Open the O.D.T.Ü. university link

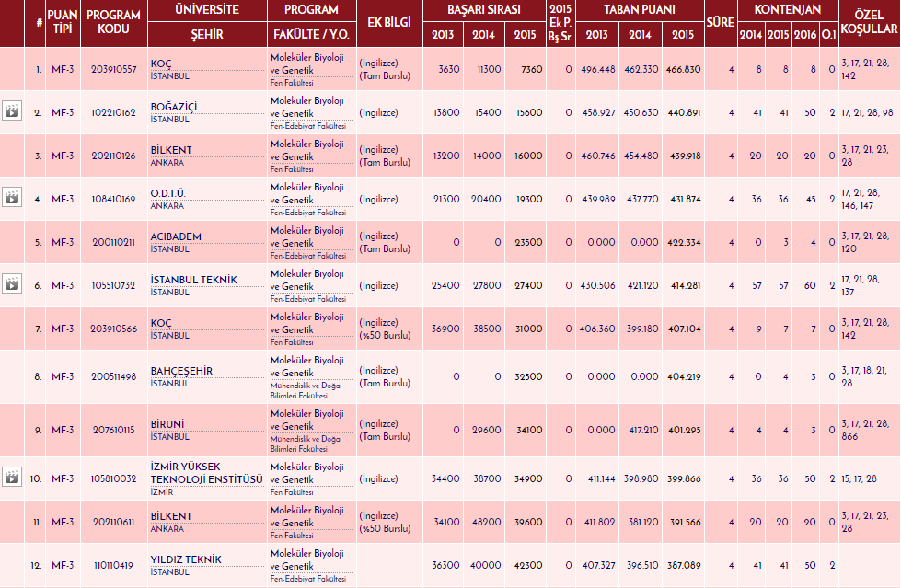(x=167, y=193)
